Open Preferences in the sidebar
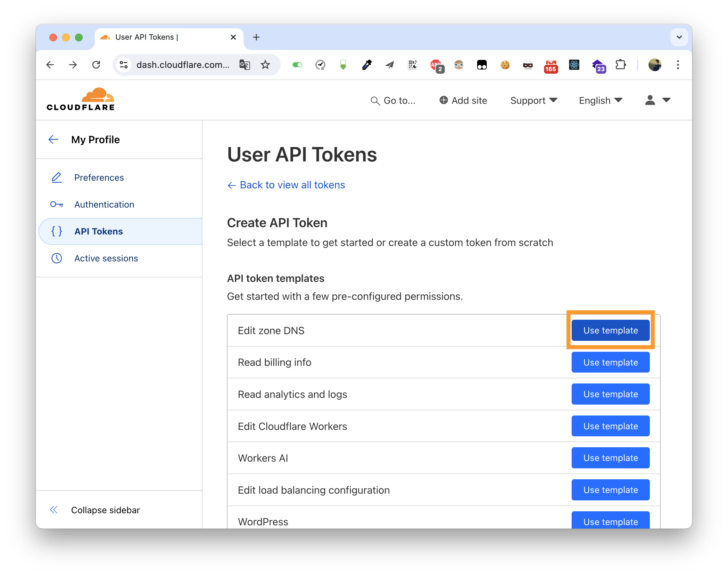 pyautogui.click(x=99, y=177)
